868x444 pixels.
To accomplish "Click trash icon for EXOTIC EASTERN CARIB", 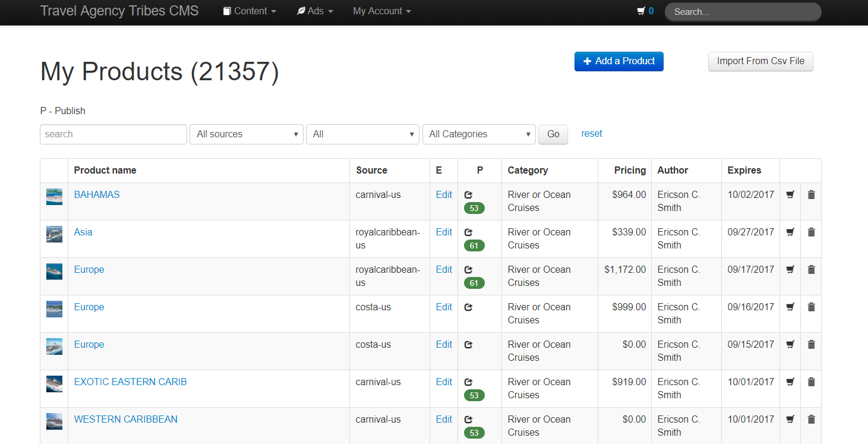I will pos(811,382).
